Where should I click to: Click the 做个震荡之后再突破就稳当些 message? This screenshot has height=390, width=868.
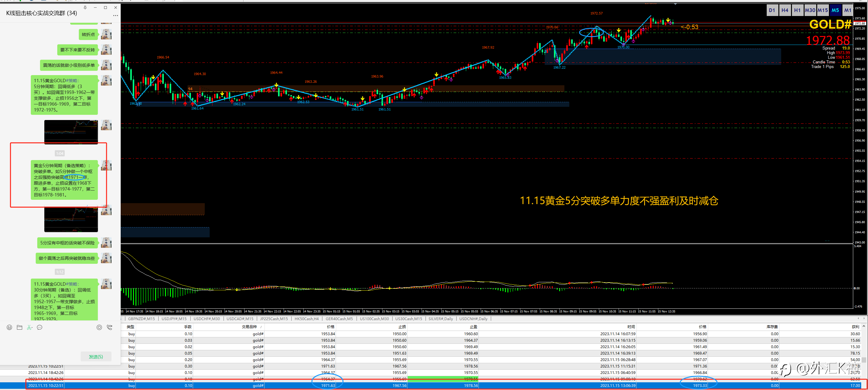67,258
